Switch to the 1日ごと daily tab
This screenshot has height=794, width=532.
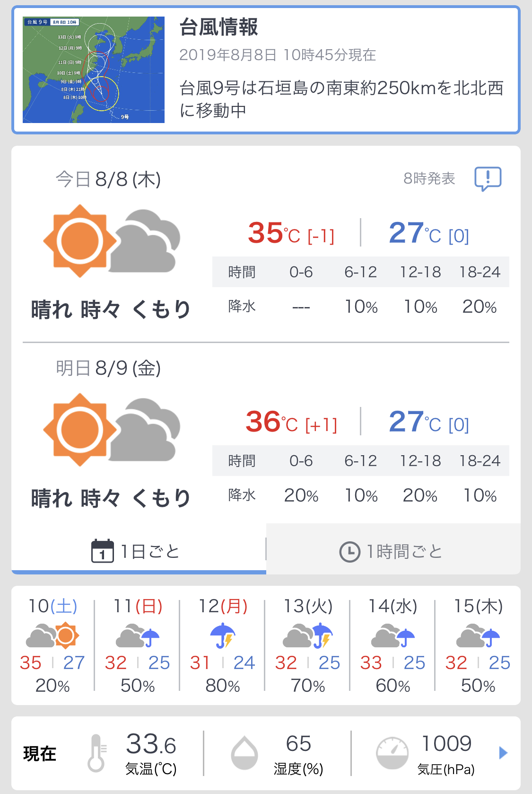pyautogui.click(x=138, y=551)
